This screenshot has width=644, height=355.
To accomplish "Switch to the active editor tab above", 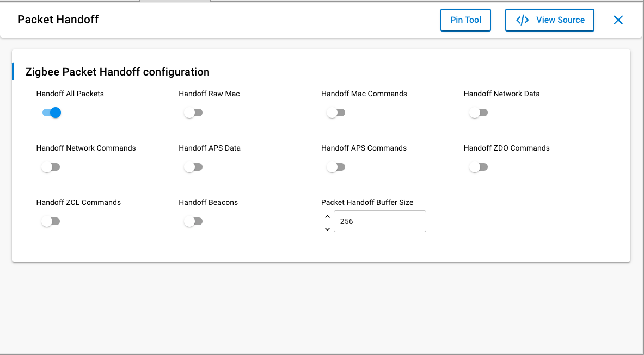I will (x=174, y=2).
